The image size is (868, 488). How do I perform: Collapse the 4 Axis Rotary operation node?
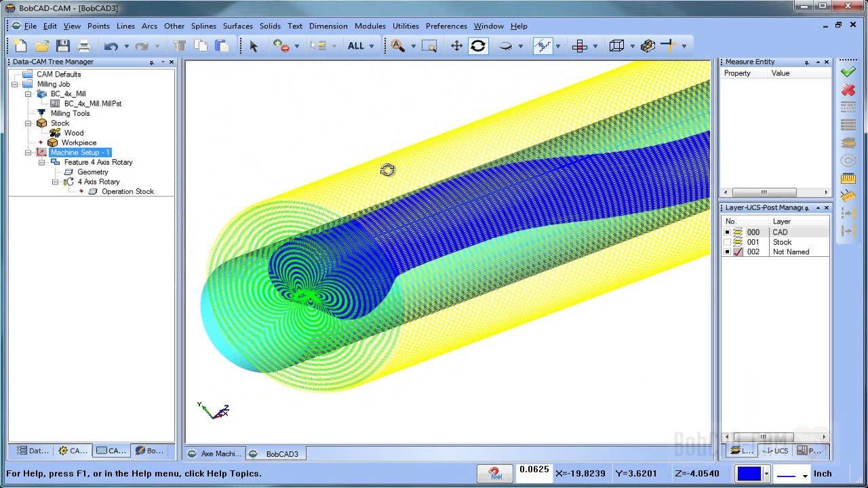56,182
